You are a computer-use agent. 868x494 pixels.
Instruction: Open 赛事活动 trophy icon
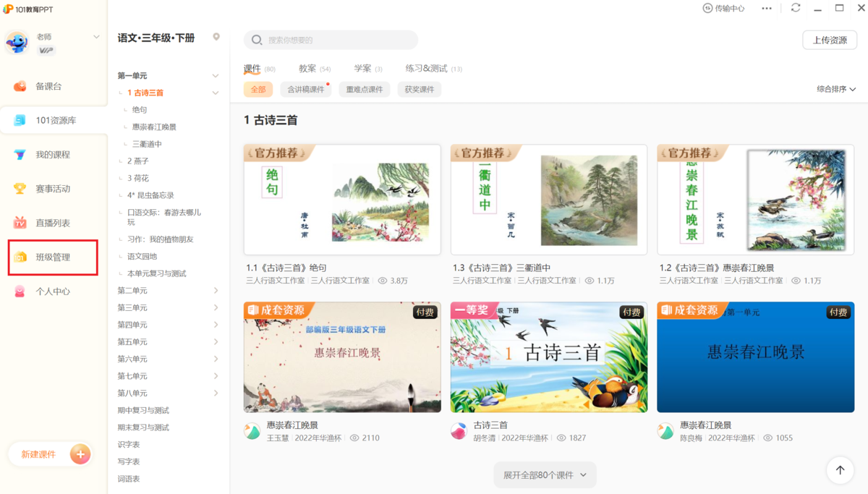(x=21, y=189)
